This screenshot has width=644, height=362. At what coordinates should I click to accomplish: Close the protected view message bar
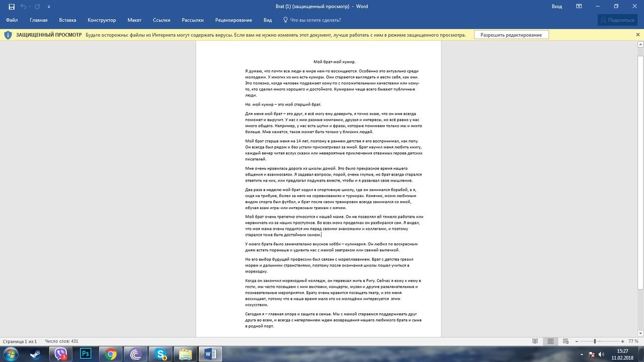[638, 35]
